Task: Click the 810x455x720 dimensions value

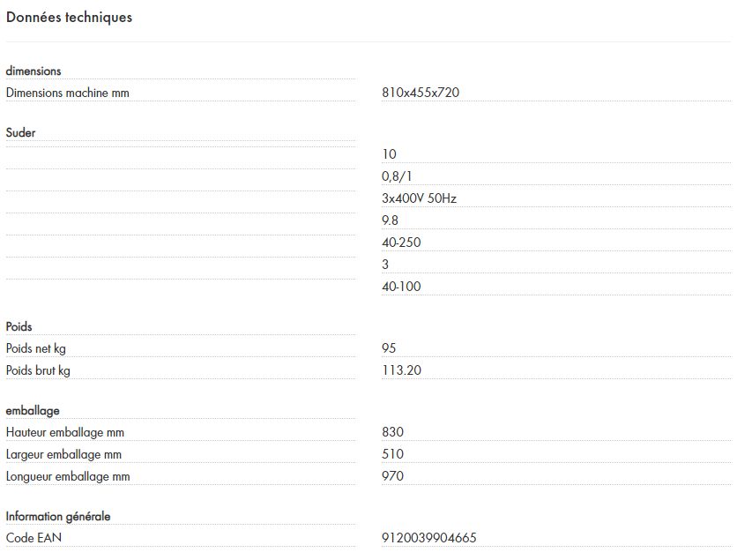Action: pos(421,93)
